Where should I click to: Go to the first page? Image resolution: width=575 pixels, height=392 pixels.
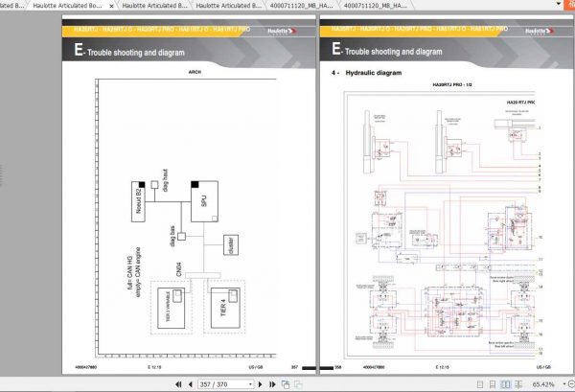(x=178, y=384)
